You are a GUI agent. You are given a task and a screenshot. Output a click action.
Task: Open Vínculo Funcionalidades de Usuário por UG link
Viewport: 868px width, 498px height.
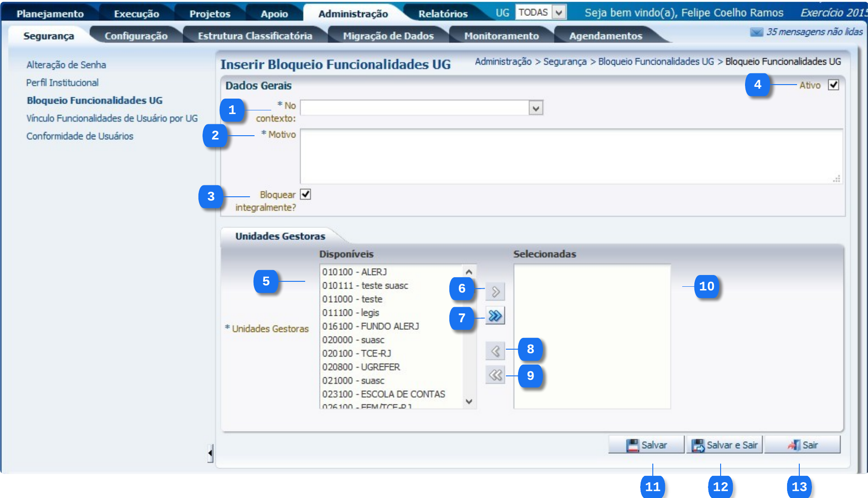pos(112,118)
